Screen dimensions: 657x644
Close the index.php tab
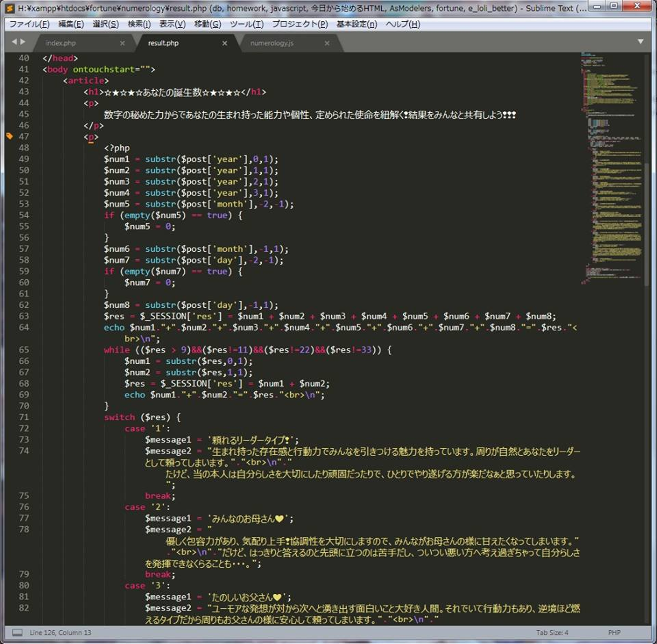point(122,43)
